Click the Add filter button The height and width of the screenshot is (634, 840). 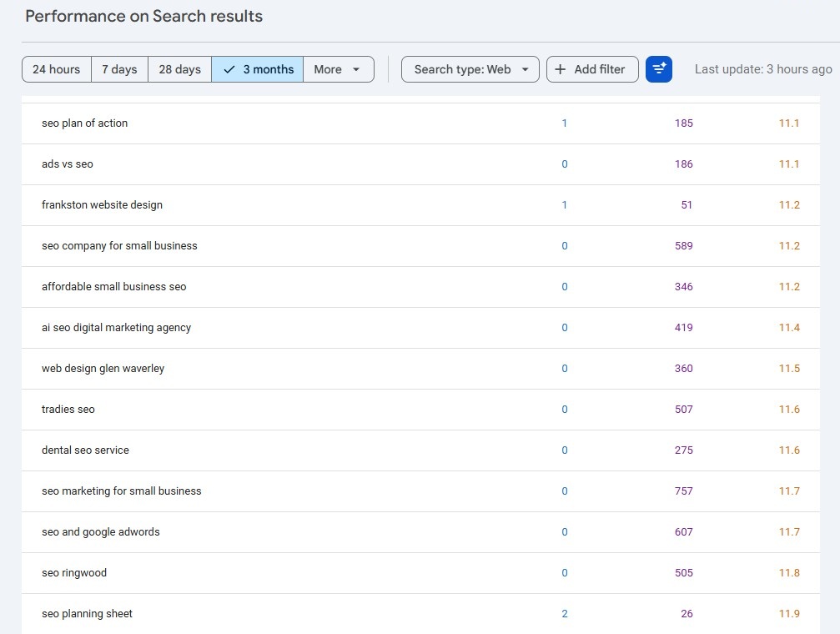point(592,69)
